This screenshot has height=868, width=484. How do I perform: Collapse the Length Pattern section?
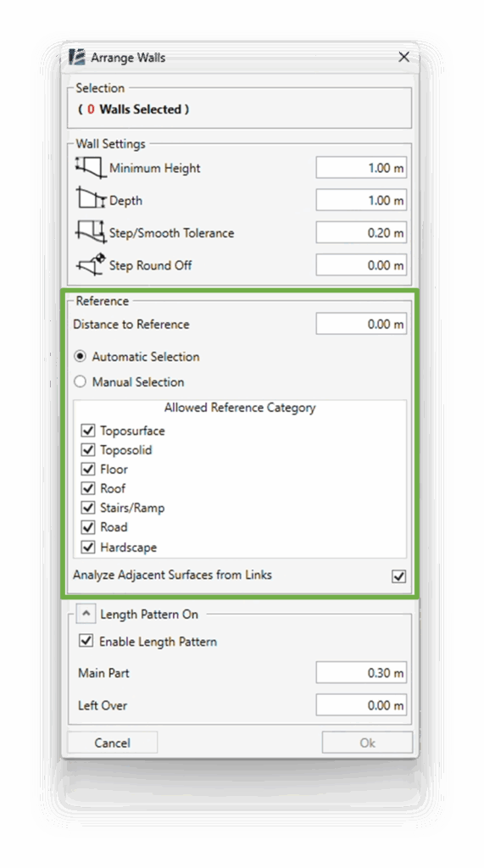[86, 614]
